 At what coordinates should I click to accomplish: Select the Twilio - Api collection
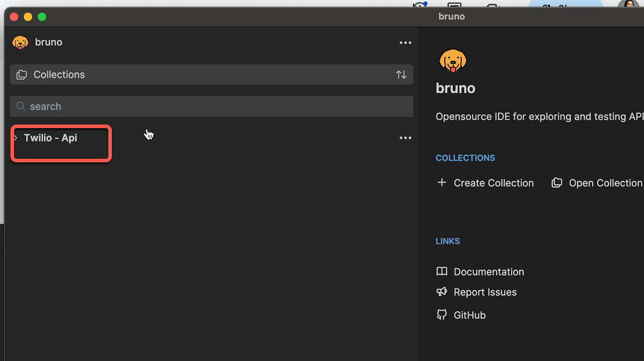tap(50, 138)
